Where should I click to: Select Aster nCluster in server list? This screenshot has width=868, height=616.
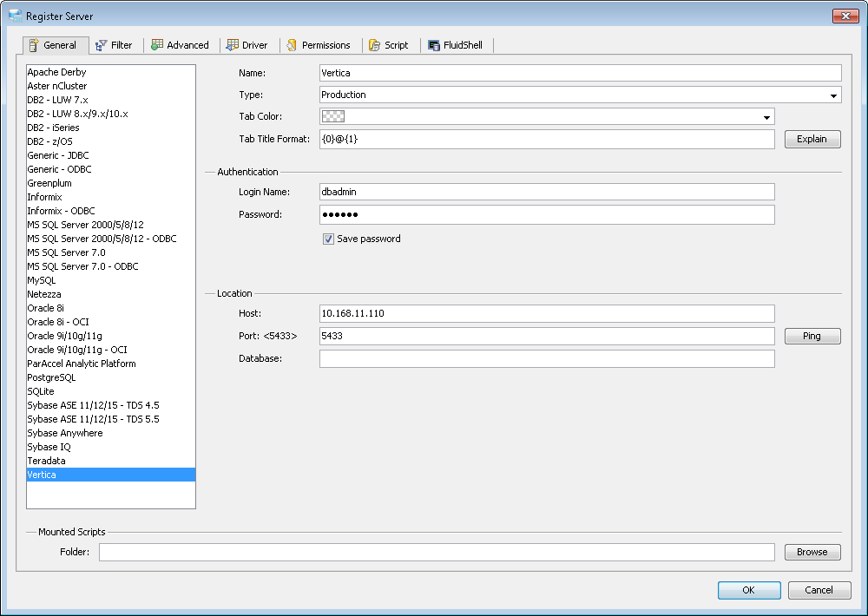(111, 86)
